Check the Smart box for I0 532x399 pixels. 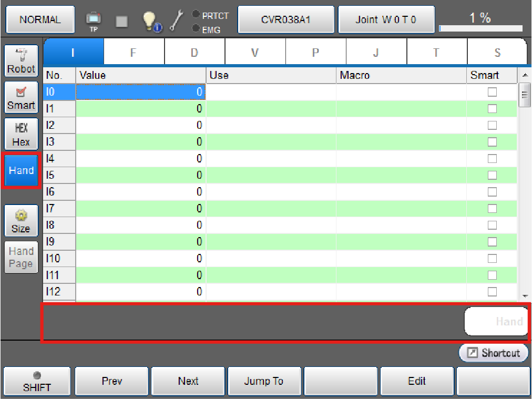click(492, 92)
